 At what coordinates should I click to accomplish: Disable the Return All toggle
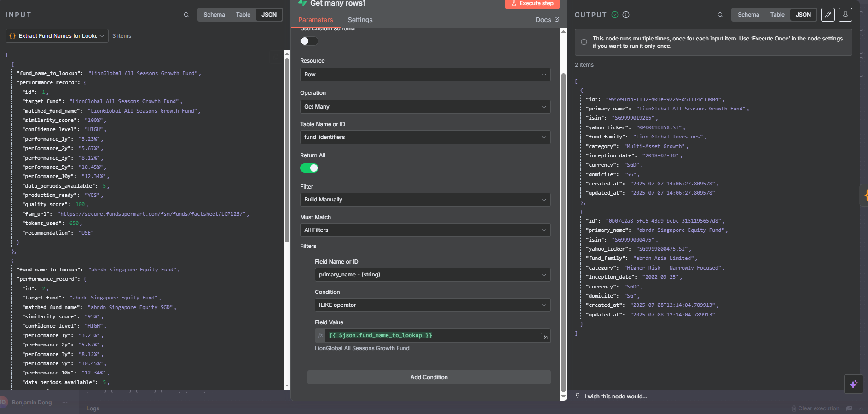tap(309, 168)
